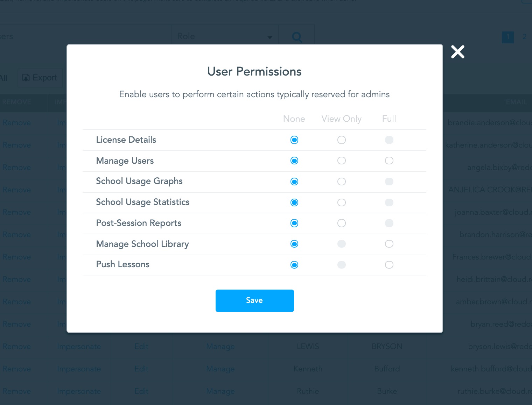This screenshot has width=532, height=405.
Task: Set Manage Users to Full
Action: pyautogui.click(x=389, y=161)
